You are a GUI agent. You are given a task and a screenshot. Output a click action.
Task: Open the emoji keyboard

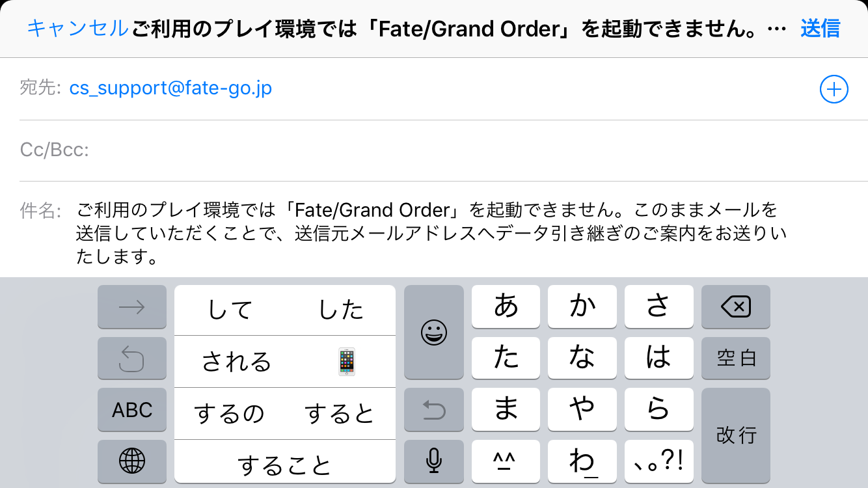tap(433, 332)
